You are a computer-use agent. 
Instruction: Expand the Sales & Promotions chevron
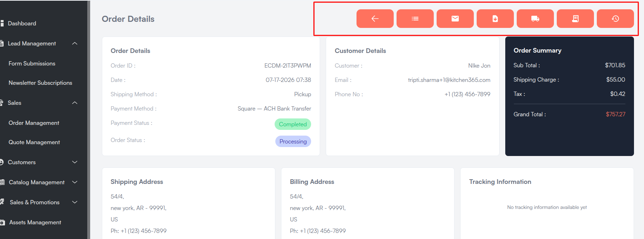(75, 202)
